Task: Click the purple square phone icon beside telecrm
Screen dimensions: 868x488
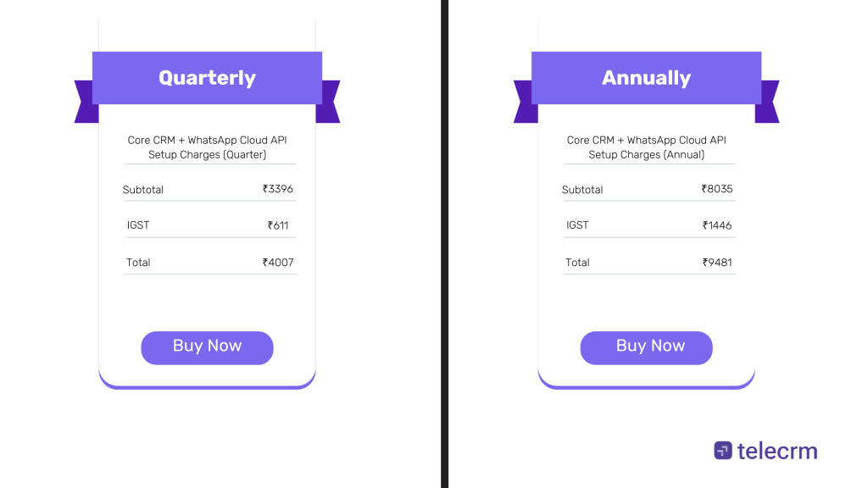Action: (x=723, y=450)
